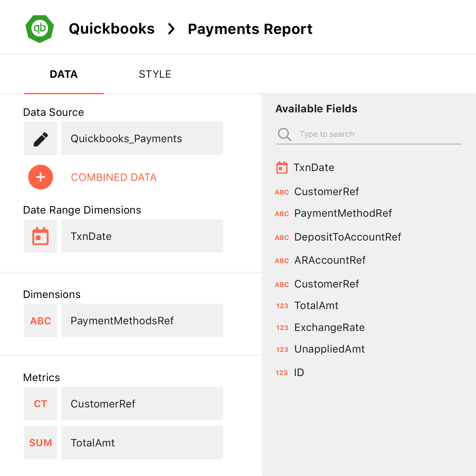
Task: Click the pencil edit icon for data source
Action: (41, 139)
